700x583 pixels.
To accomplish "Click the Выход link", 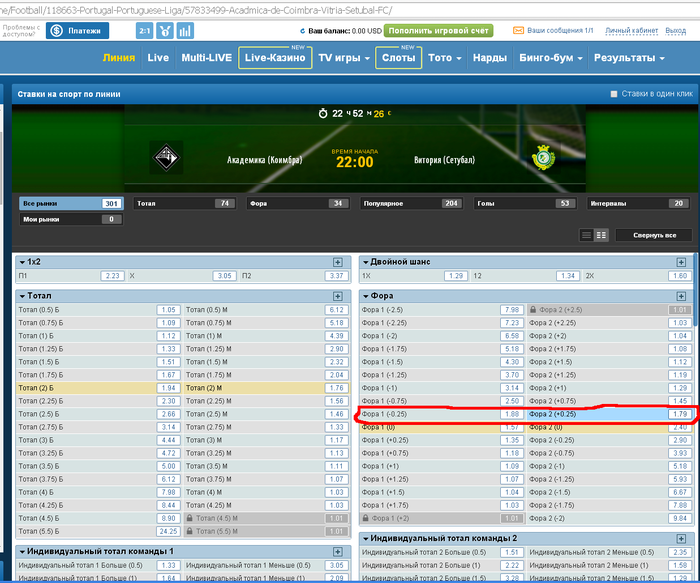I will click(x=675, y=30).
